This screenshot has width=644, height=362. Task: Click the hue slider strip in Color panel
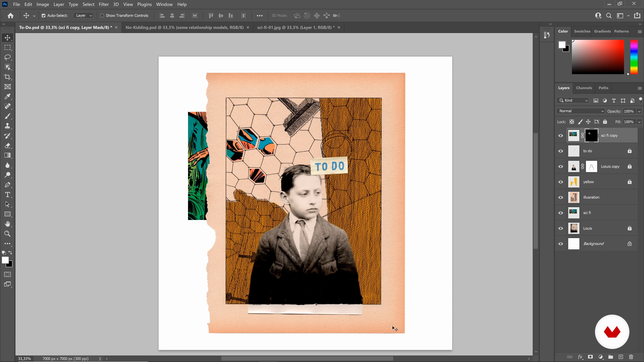[x=634, y=57]
